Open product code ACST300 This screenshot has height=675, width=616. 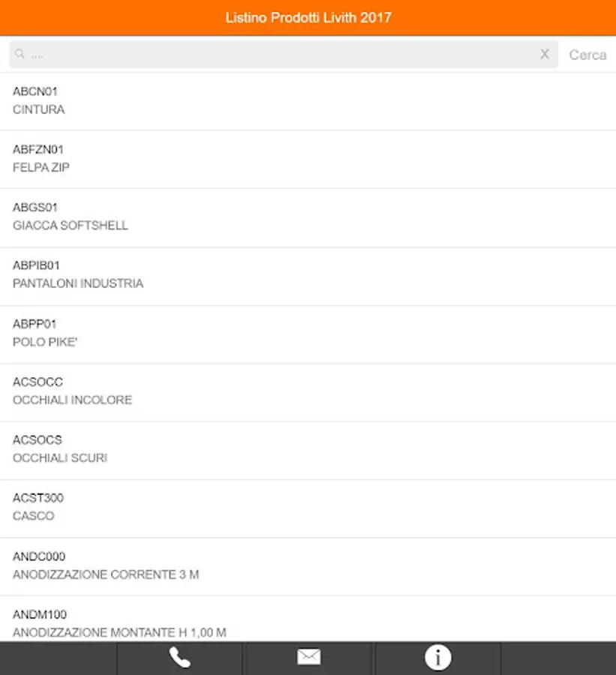click(38, 498)
